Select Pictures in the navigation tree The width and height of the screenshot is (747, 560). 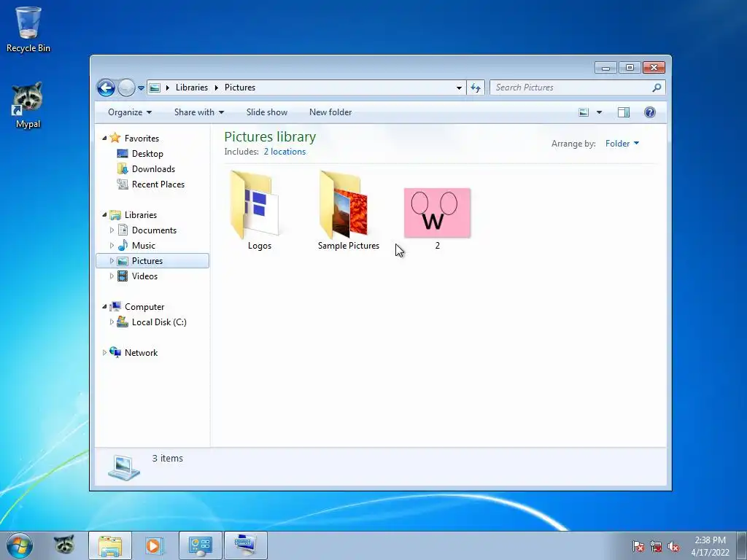pyautogui.click(x=147, y=261)
